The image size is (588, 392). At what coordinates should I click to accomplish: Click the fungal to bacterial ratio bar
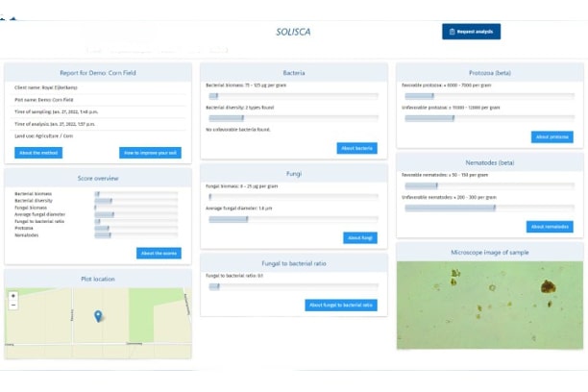pos(292,286)
